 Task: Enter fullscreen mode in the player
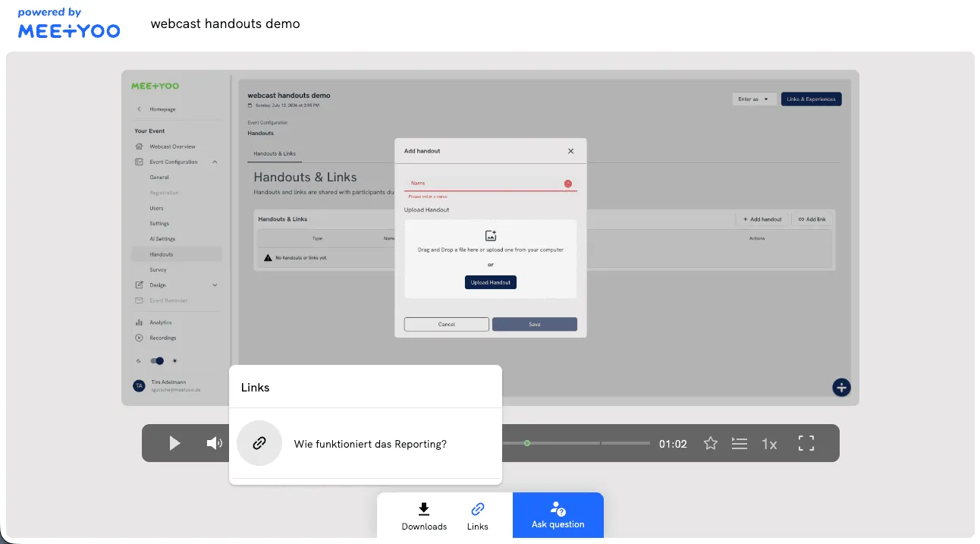tap(806, 443)
